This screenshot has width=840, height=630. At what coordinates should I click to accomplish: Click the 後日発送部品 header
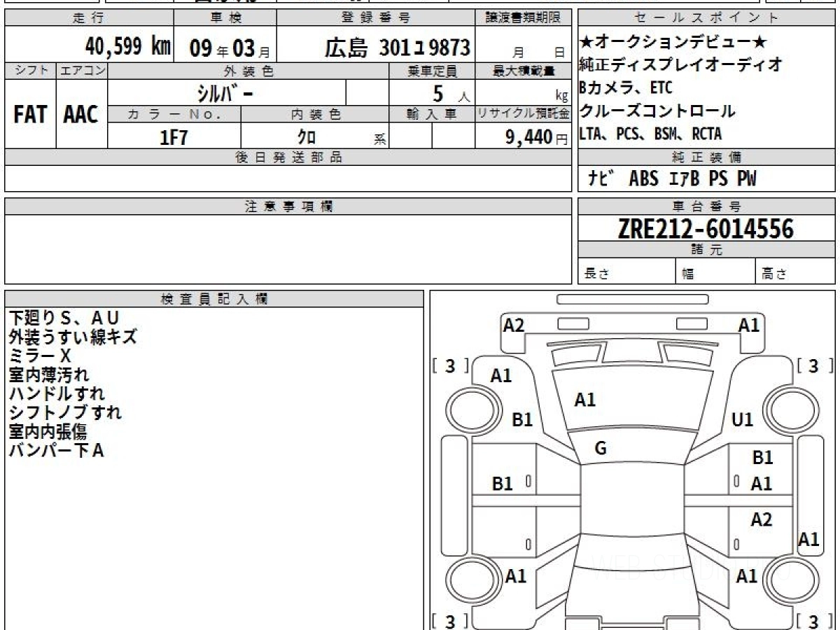(x=288, y=157)
